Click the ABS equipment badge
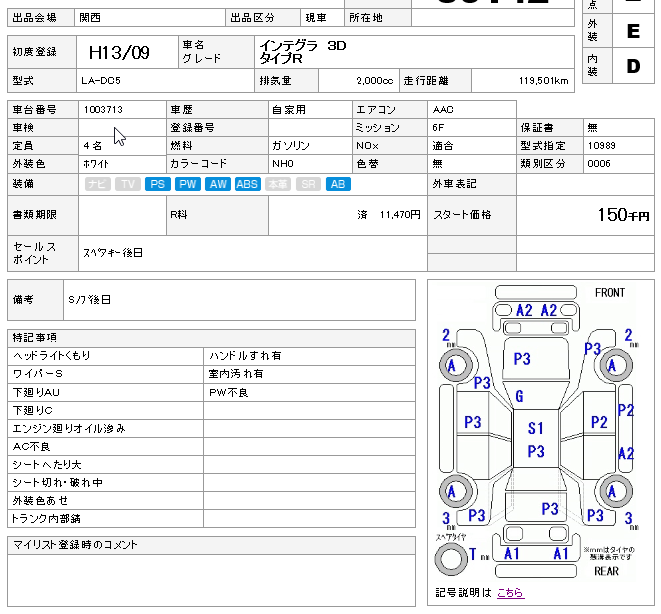Image resolution: width=661 pixels, height=614 pixels. coord(248,184)
